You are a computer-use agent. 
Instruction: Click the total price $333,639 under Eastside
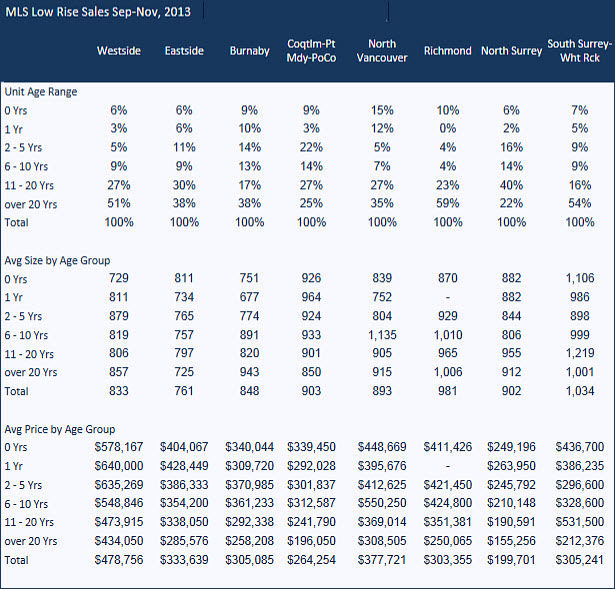tap(184, 560)
